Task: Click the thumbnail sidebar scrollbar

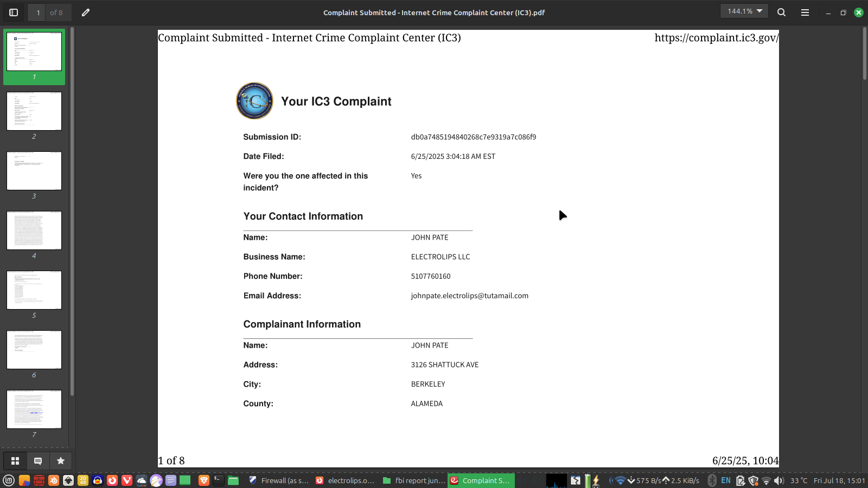Action: pyautogui.click(x=72, y=211)
